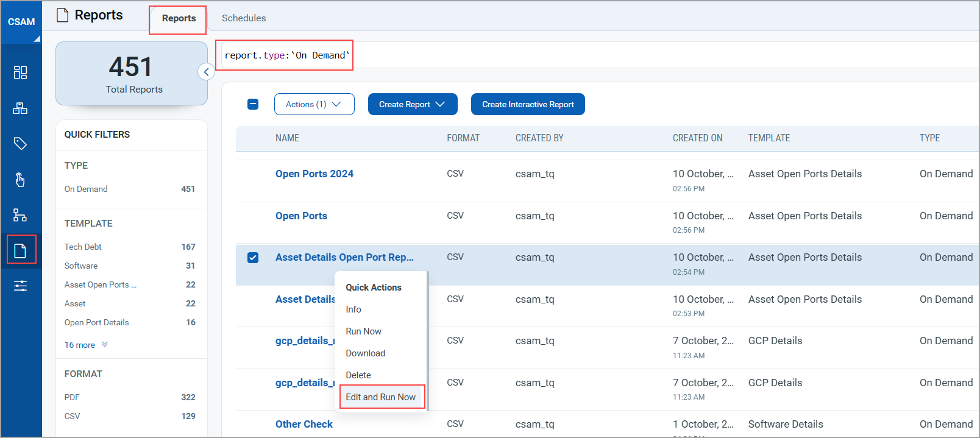Screen dimensions: 980x438
Task: Choose Delete in Quick Actions menu
Action: point(358,375)
